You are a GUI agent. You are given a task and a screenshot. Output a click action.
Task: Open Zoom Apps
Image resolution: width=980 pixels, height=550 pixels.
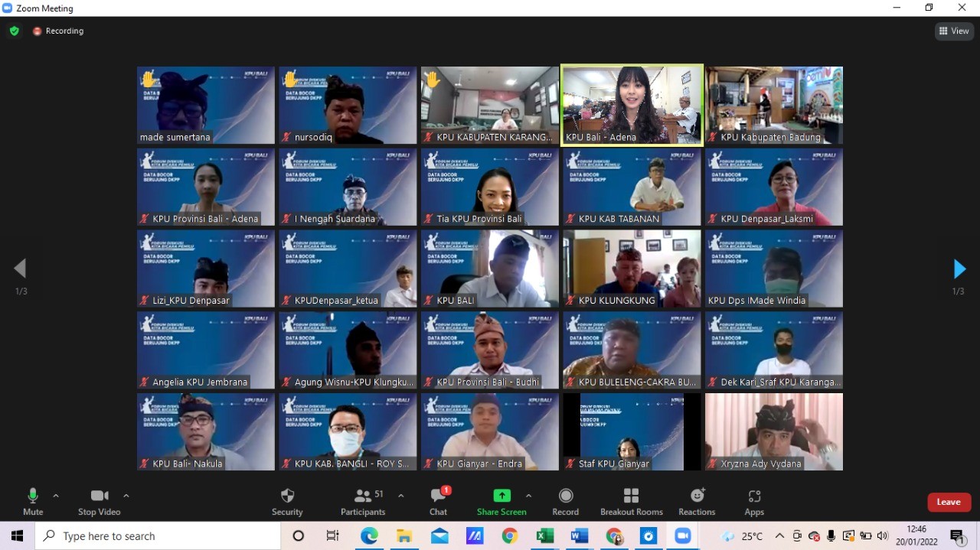[754, 502]
